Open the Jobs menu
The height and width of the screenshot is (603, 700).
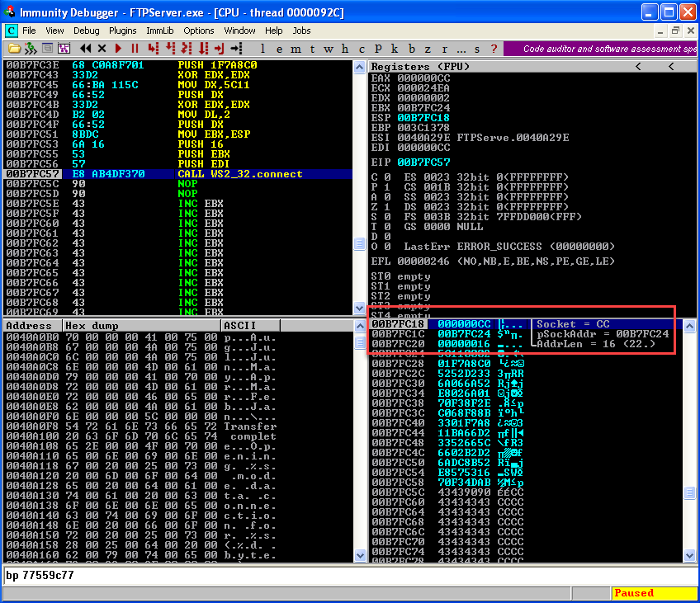[301, 31]
